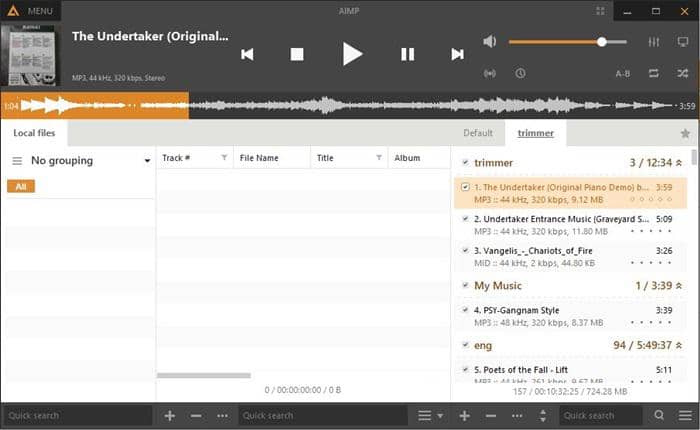Select track 5. Poets of the Fall - Lift

tap(571, 373)
